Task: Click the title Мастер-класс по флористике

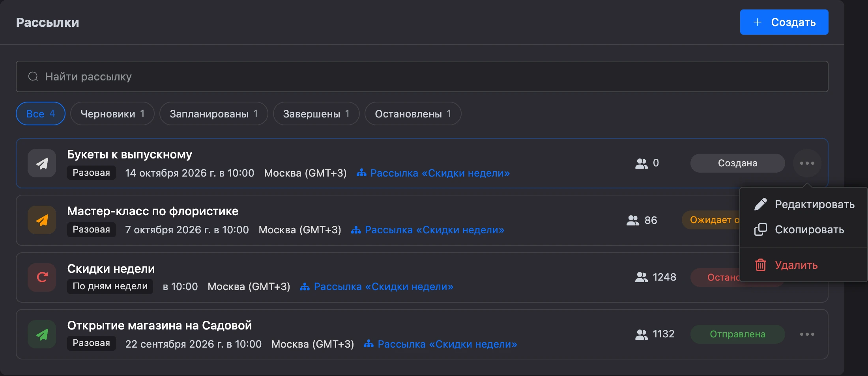Action: (153, 211)
